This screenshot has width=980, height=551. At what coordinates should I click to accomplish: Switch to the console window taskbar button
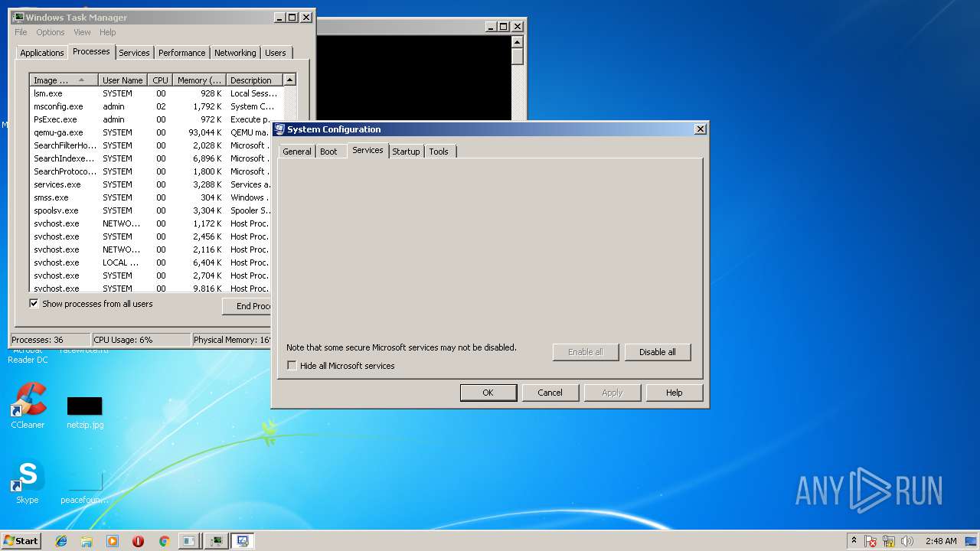[189, 541]
